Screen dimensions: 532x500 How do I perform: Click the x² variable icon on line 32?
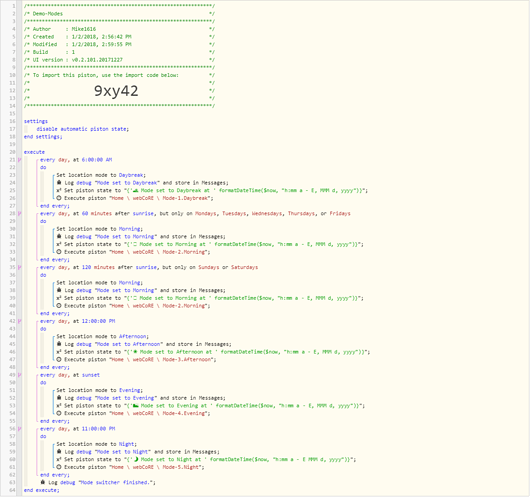pos(59,245)
